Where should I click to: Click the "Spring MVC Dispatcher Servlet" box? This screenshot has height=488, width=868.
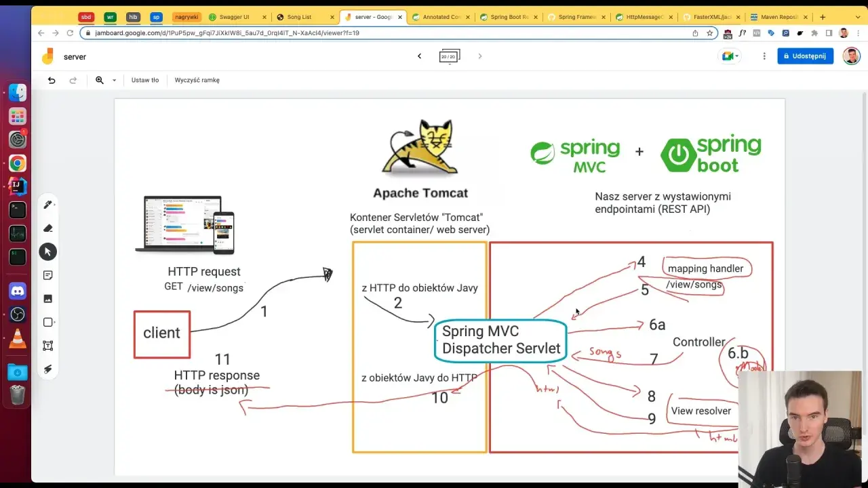[x=500, y=340]
